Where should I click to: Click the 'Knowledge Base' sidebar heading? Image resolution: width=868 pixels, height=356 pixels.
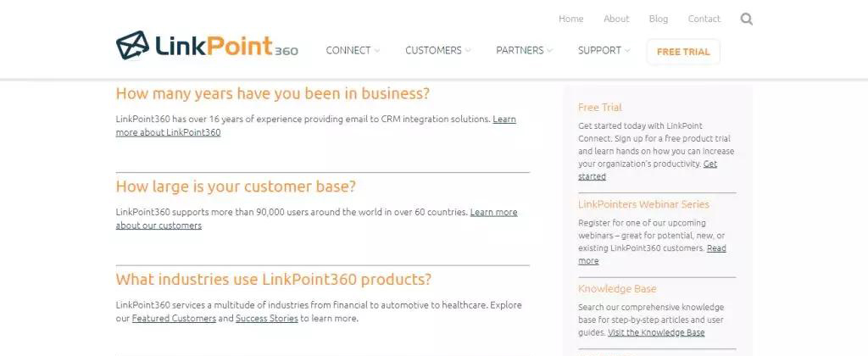pyautogui.click(x=617, y=289)
